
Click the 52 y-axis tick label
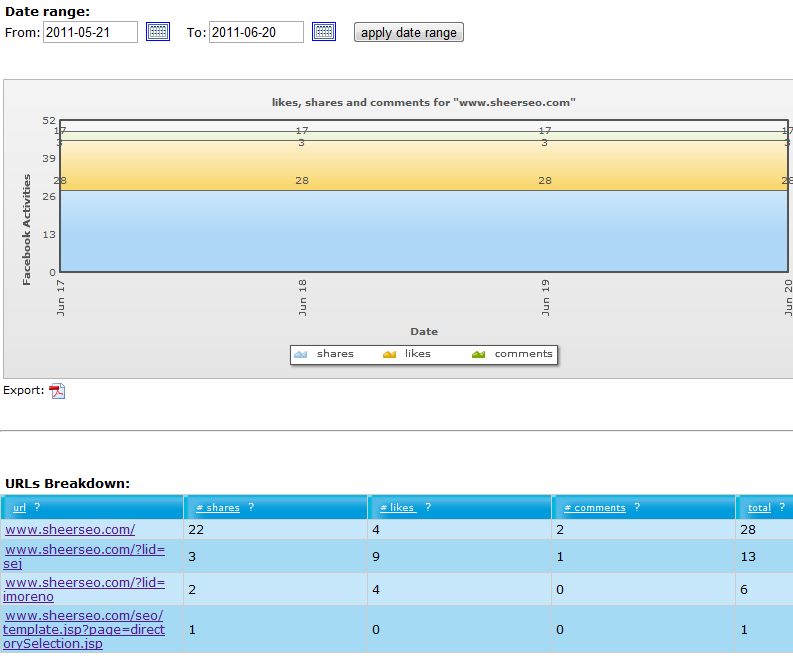click(49, 120)
